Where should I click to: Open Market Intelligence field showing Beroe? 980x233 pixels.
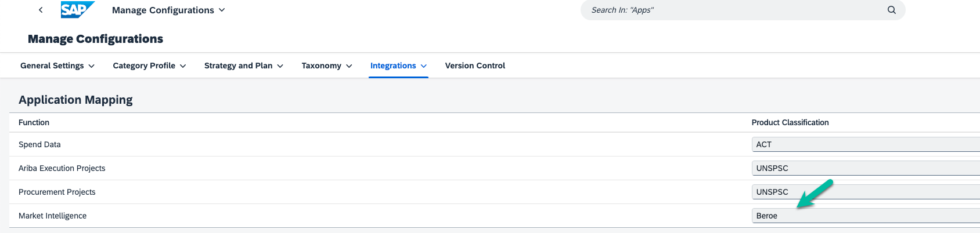pyautogui.click(x=865, y=216)
